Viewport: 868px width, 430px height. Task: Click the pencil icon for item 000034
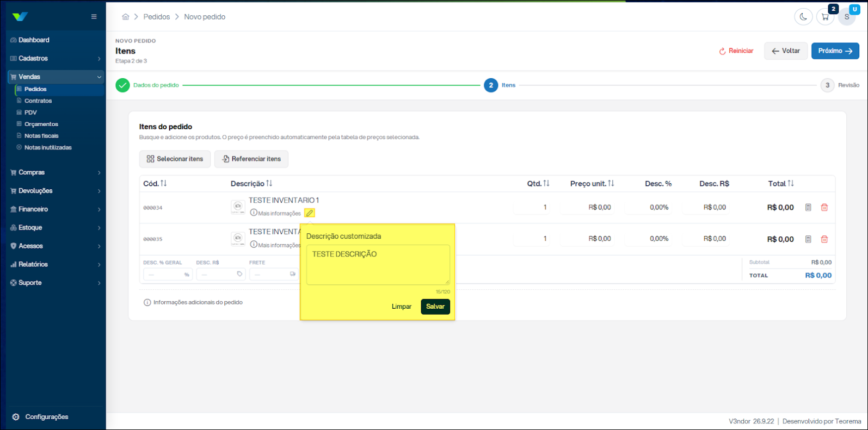[310, 213]
